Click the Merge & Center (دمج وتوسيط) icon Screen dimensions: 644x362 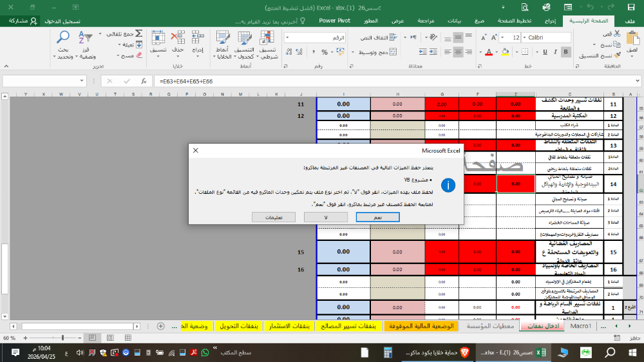392,51
